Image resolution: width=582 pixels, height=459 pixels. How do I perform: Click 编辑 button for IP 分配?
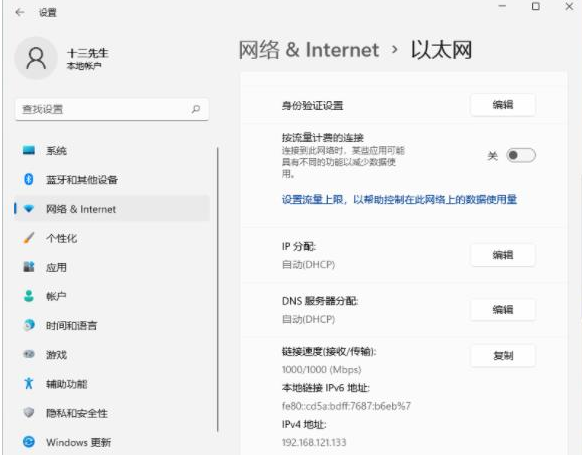coord(503,255)
